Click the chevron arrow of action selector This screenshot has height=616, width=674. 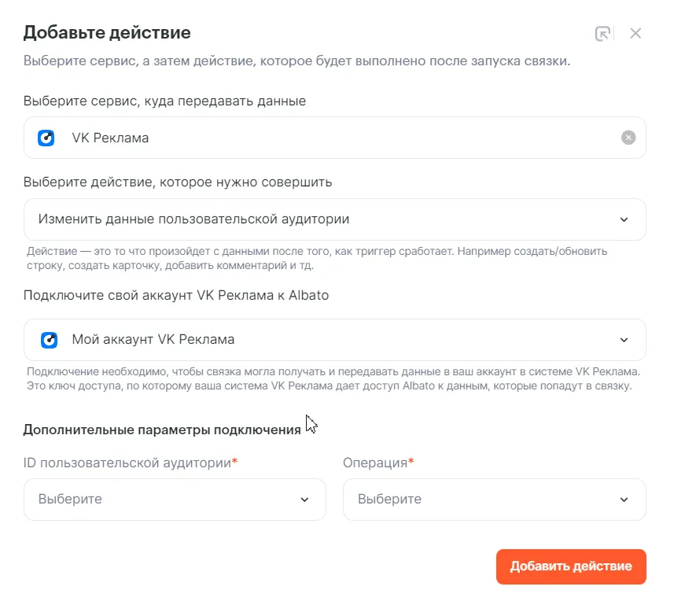point(624,219)
